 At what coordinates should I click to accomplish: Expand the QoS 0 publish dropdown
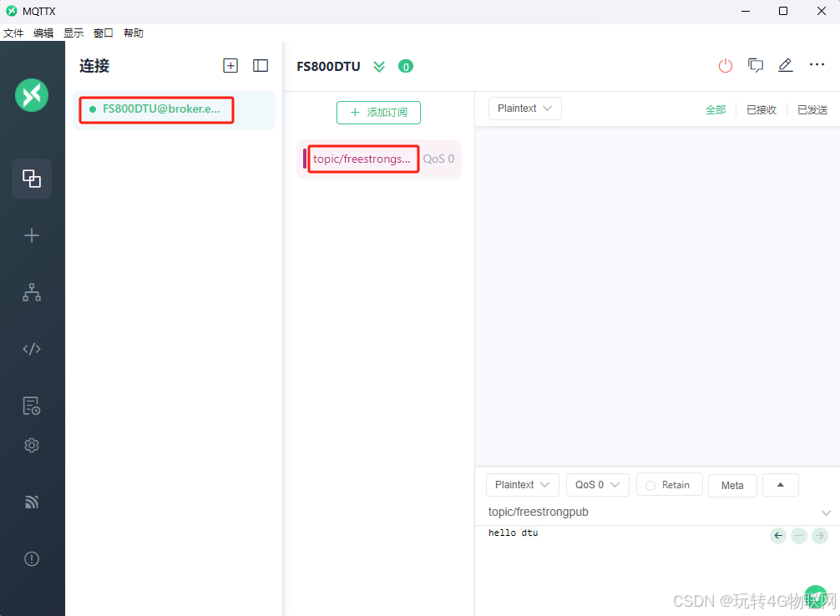tap(597, 485)
